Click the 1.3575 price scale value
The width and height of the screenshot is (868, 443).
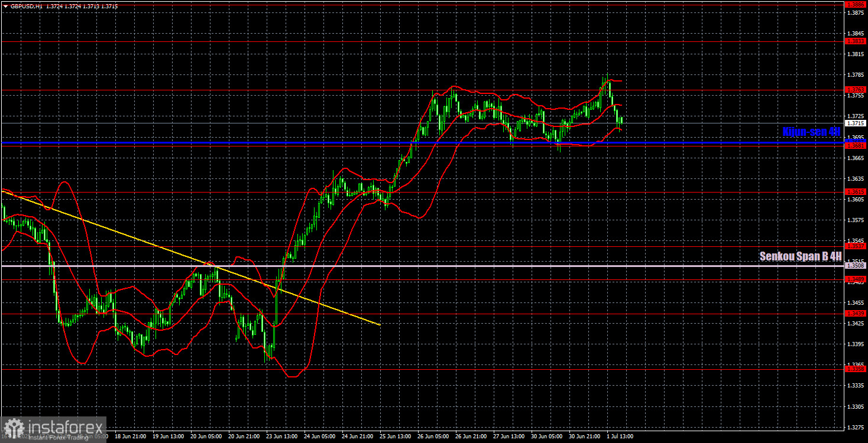(856, 220)
